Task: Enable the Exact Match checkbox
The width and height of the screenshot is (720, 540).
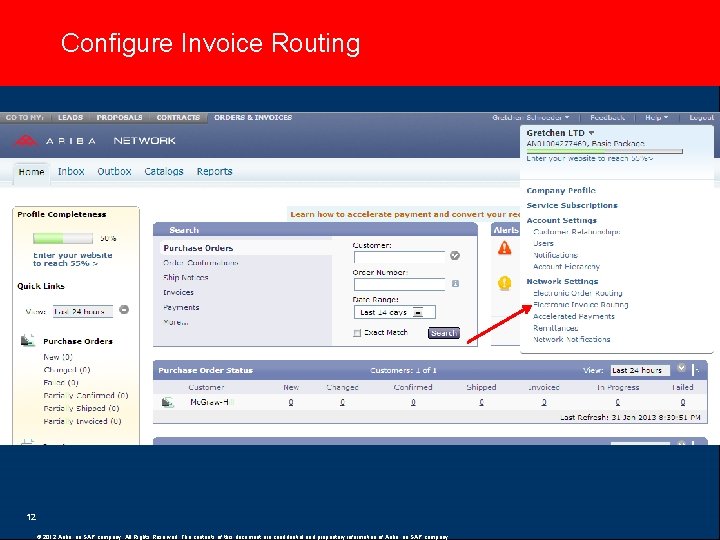Action: 357,333
